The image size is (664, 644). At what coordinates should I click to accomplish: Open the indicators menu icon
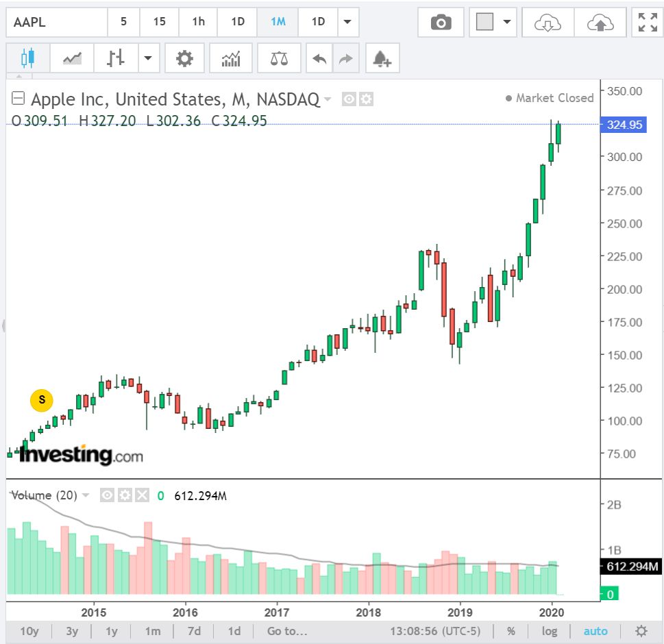point(231,59)
